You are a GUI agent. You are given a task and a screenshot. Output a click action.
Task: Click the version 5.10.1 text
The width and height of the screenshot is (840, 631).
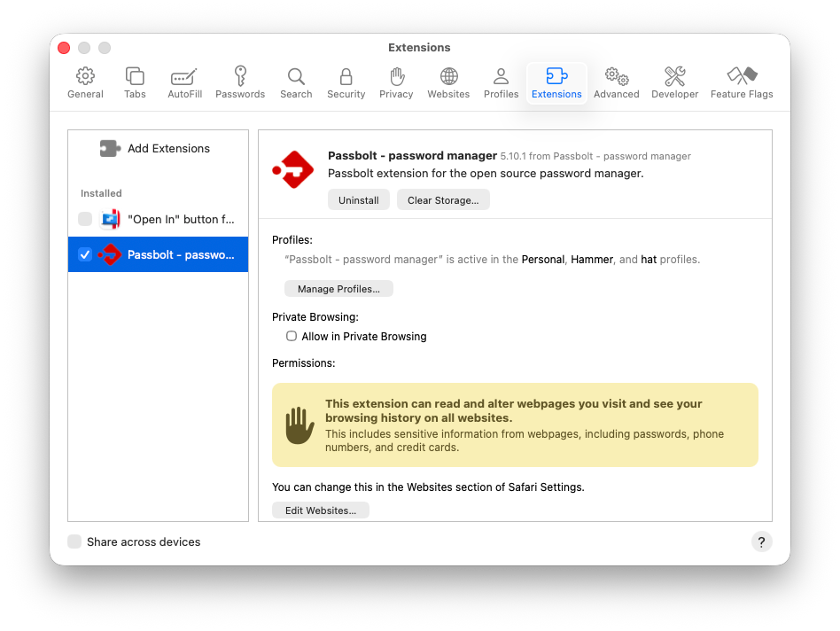click(x=513, y=156)
